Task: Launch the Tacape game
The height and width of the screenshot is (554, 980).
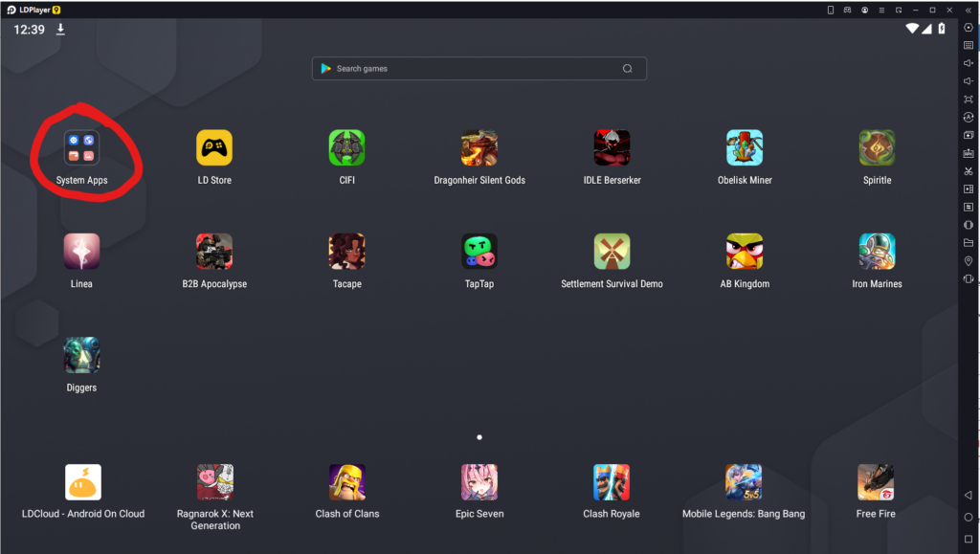Action: tap(346, 252)
